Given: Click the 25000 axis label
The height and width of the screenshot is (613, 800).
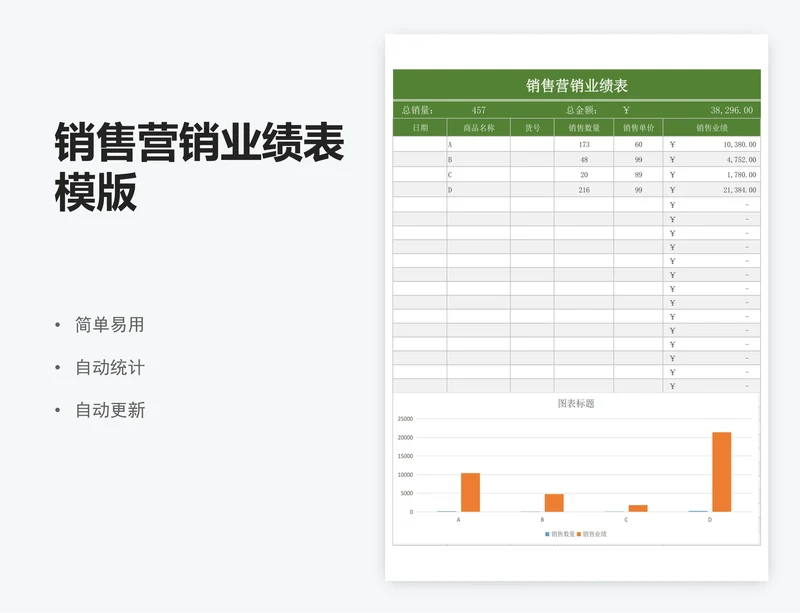Looking at the screenshot, I should point(405,419).
